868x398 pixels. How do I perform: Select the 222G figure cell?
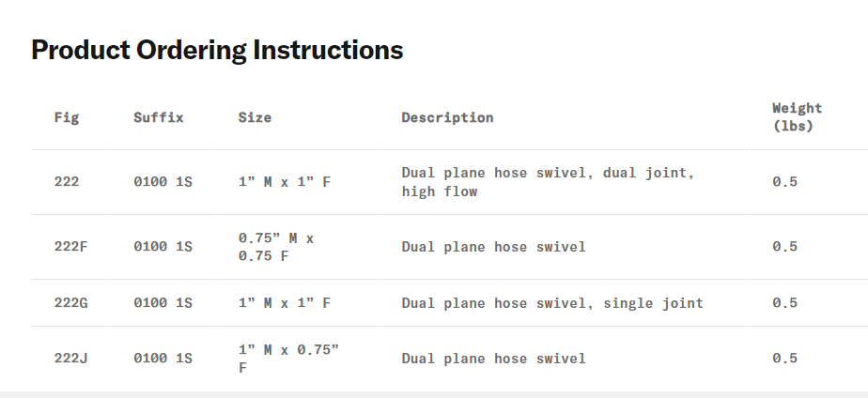click(70, 302)
